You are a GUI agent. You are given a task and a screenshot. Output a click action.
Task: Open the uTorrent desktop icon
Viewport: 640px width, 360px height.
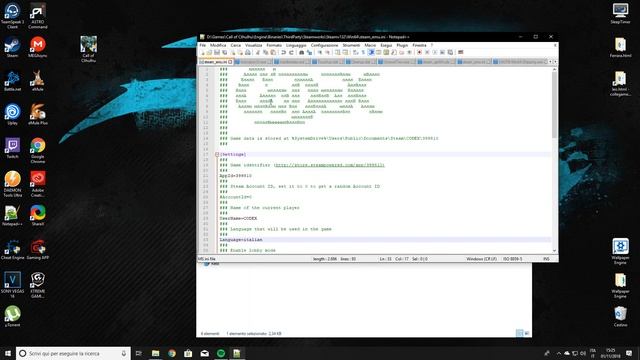point(12,317)
